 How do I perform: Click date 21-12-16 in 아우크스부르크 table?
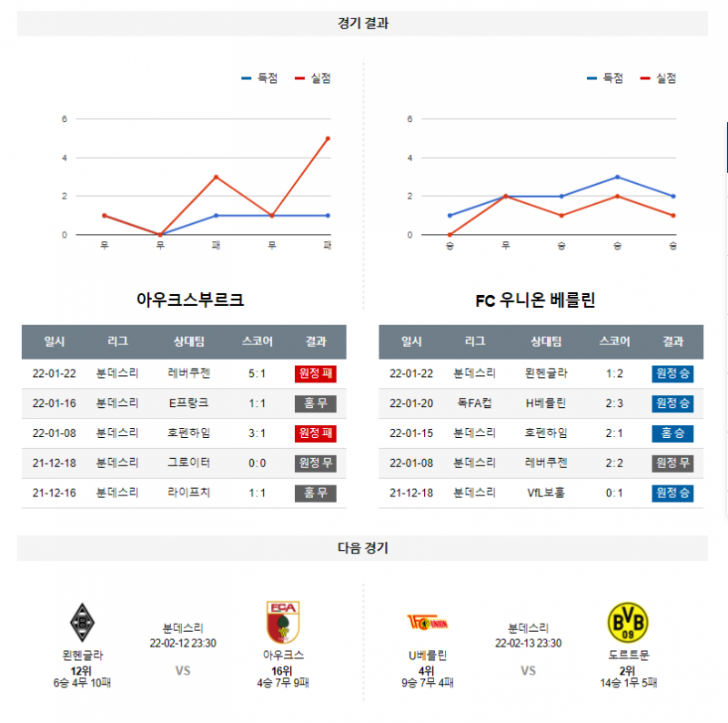click(55, 493)
